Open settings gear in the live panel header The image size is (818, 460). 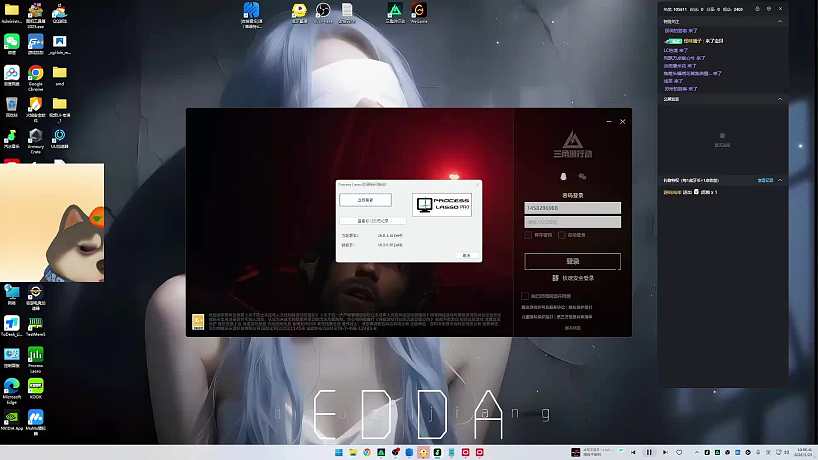pyautogui.click(x=769, y=9)
